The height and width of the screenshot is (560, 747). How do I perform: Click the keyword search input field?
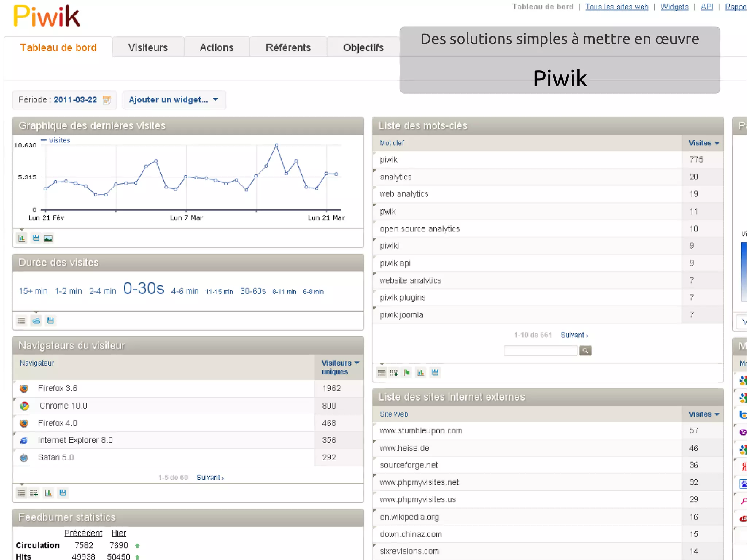click(x=541, y=351)
